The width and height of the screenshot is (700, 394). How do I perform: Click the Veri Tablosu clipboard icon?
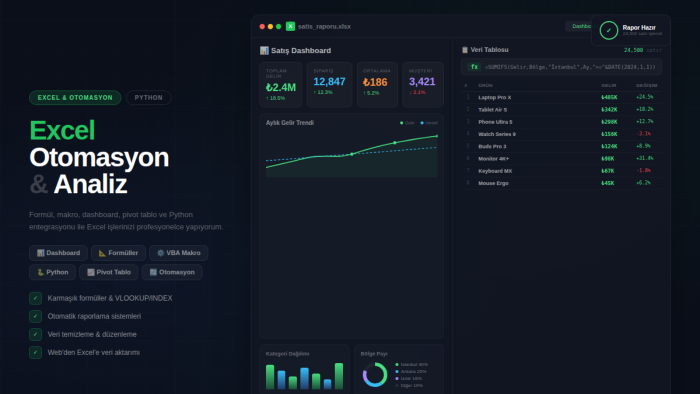465,50
